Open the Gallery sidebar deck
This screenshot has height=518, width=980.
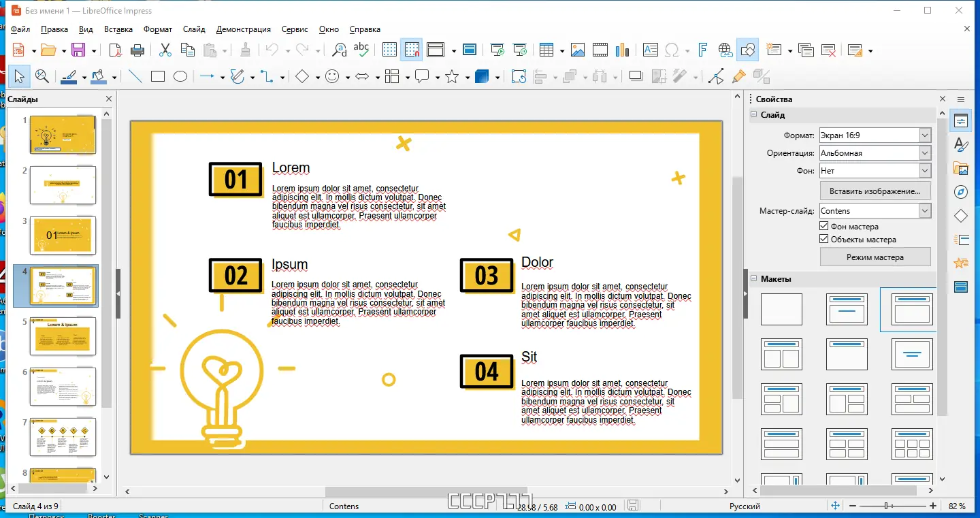click(x=961, y=168)
